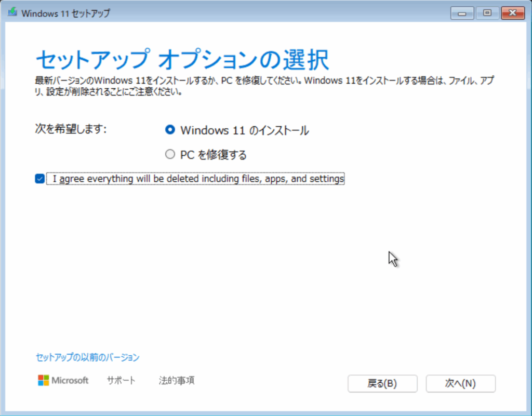Close the Windows 11 setup window
The width and height of the screenshot is (532, 416).
click(x=512, y=12)
